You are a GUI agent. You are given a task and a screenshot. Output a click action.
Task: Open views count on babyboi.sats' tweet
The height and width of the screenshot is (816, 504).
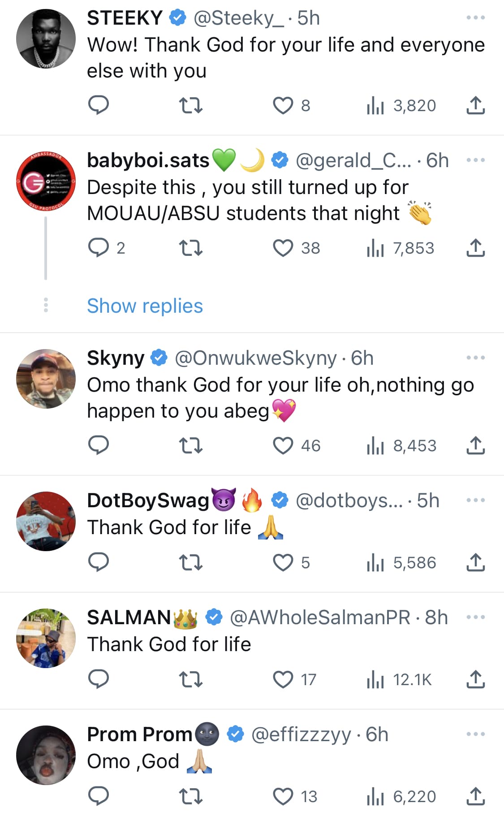tap(400, 248)
